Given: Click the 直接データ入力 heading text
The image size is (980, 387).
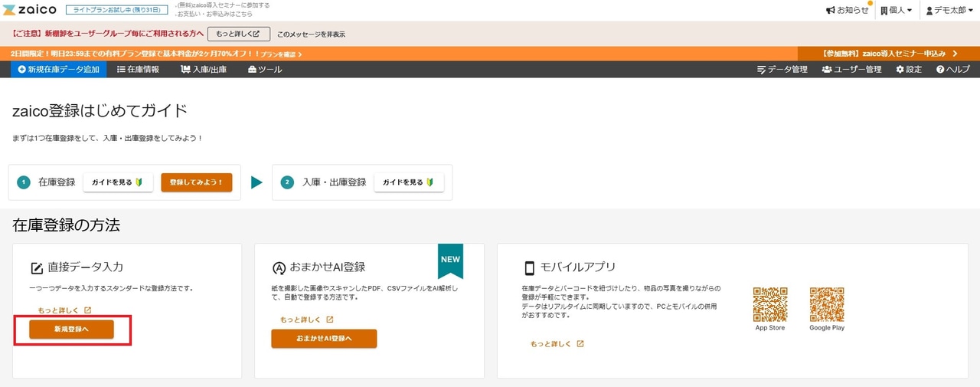Looking at the screenshot, I should tap(86, 267).
